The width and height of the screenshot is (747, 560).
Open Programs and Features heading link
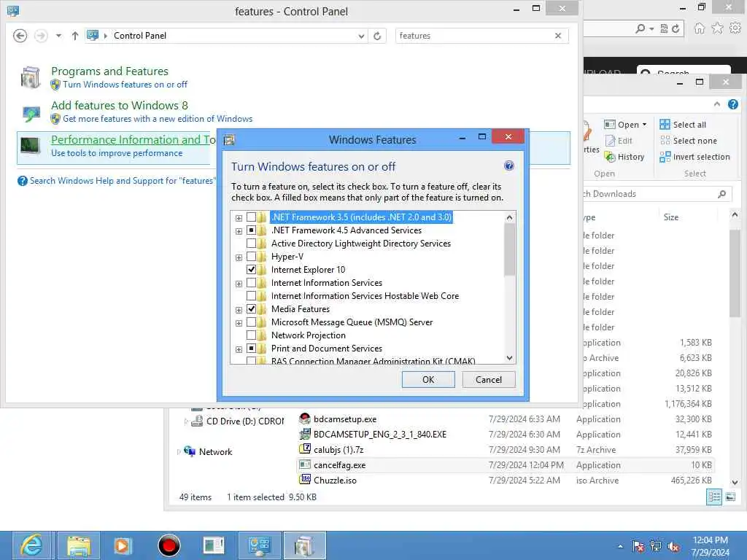[109, 71]
